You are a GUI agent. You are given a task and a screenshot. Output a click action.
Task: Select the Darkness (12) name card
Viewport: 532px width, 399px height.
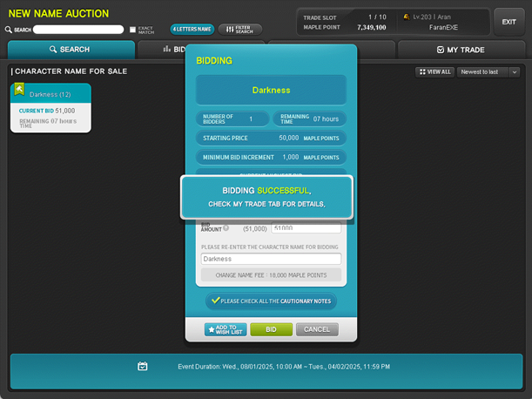pos(51,108)
